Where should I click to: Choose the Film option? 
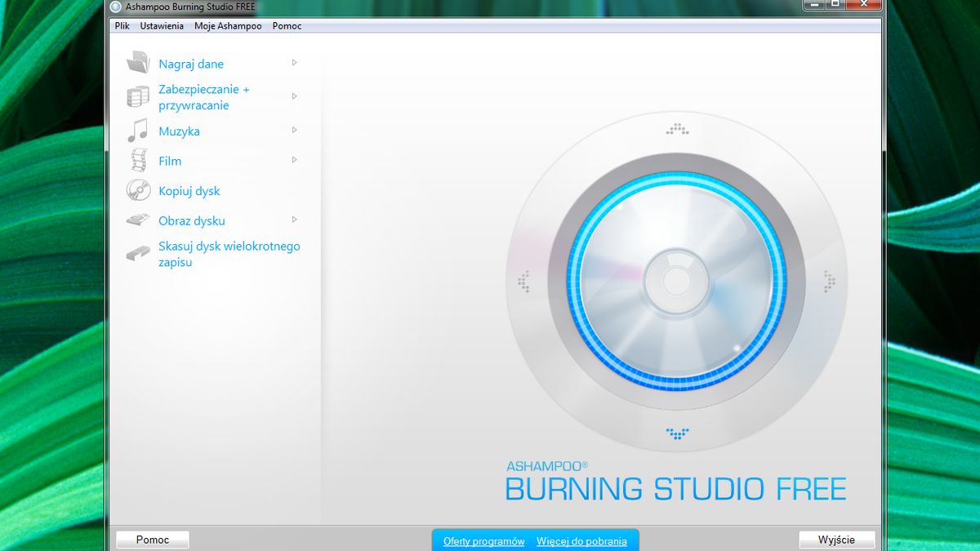pyautogui.click(x=170, y=161)
